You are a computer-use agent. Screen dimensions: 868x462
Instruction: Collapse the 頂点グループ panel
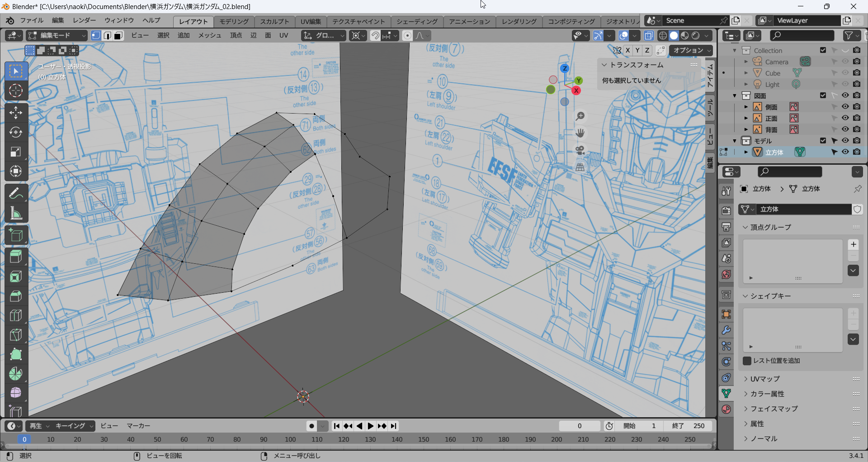tap(770, 227)
